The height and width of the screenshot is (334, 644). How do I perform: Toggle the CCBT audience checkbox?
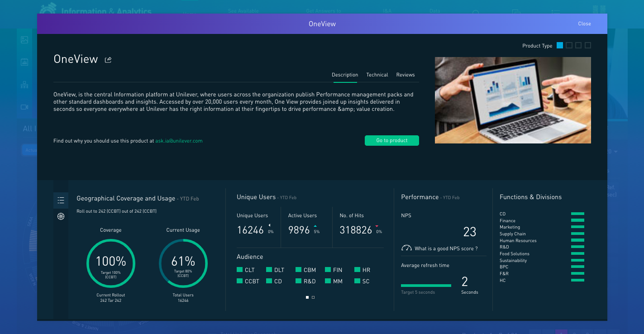(240, 281)
